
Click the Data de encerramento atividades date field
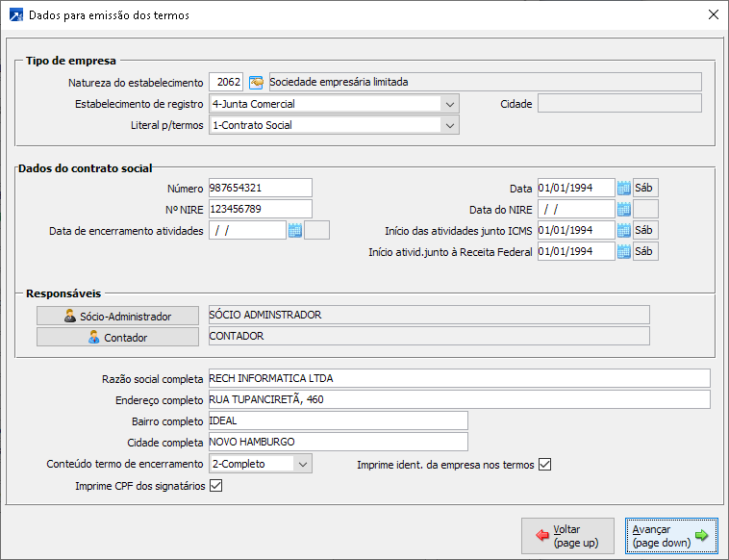tap(247, 230)
